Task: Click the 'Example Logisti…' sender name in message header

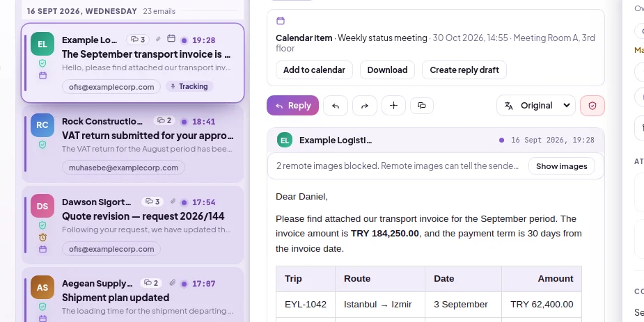Action: pos(336,140)
